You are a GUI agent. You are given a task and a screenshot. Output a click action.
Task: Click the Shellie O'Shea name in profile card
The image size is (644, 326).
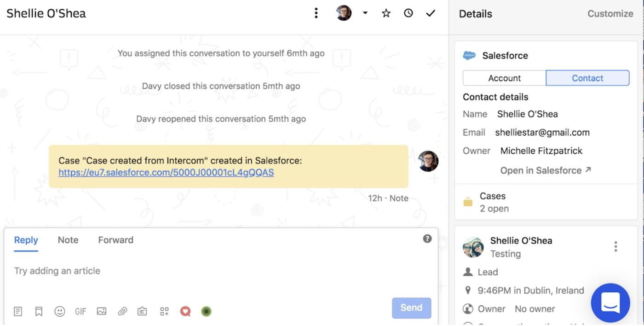[521, 241]
